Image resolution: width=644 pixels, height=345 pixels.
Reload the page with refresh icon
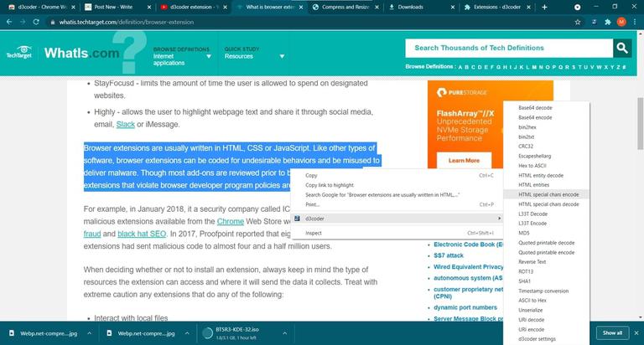[x=36, y=22]
